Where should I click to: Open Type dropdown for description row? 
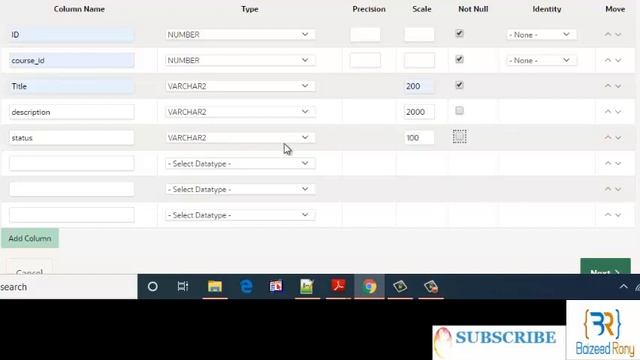coord(240,112)
